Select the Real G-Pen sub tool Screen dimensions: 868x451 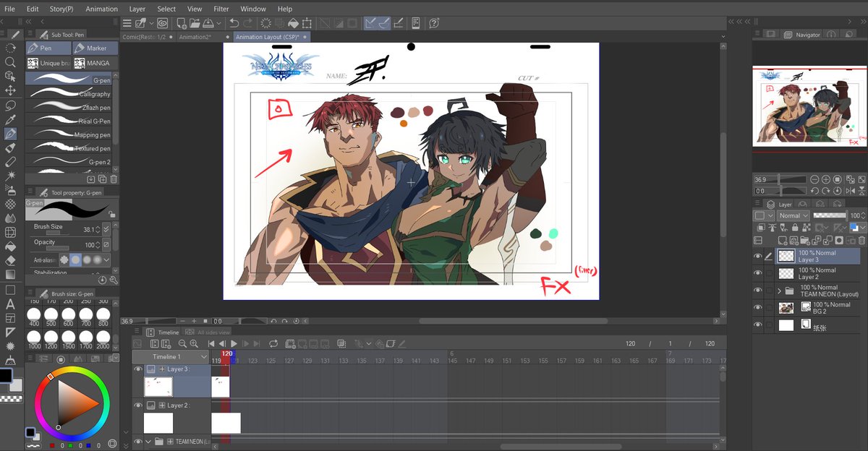click(70, 121)
